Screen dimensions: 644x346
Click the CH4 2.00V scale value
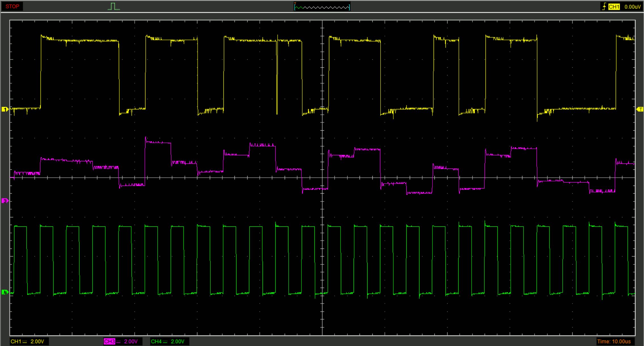click(x=178, y=341)
